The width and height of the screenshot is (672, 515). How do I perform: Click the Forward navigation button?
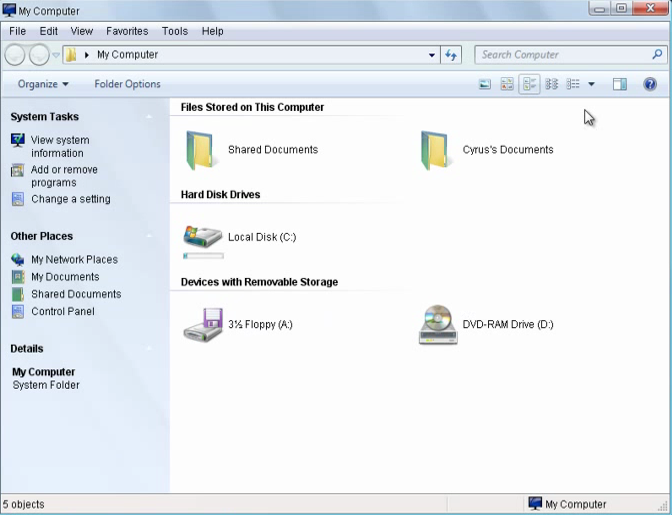[39, 55]
